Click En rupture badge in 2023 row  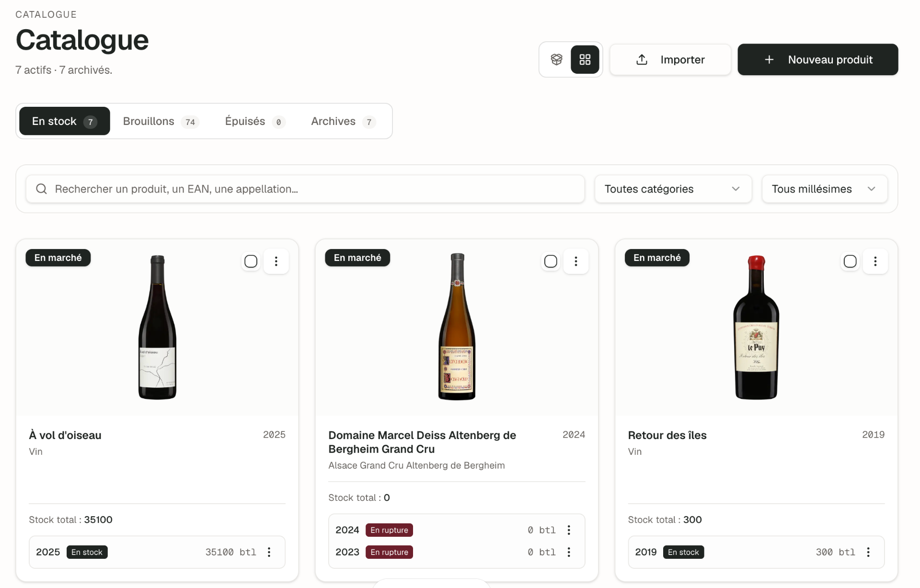389,552
